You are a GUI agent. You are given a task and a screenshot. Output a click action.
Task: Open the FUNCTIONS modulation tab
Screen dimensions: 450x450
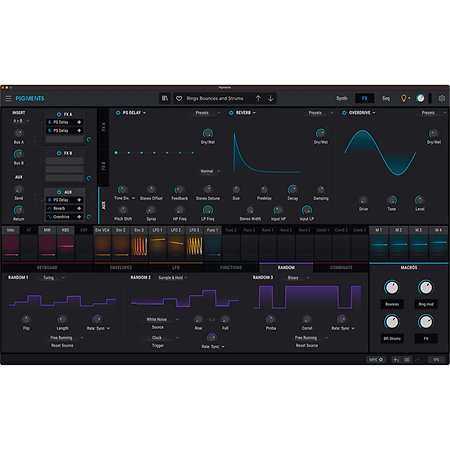231,268
